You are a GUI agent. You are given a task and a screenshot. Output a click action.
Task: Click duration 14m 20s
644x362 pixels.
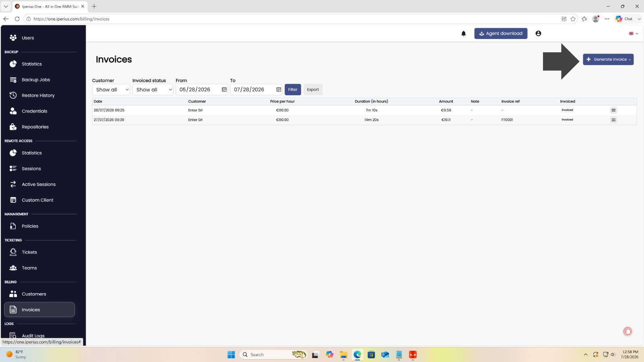(x=372, y=120)
